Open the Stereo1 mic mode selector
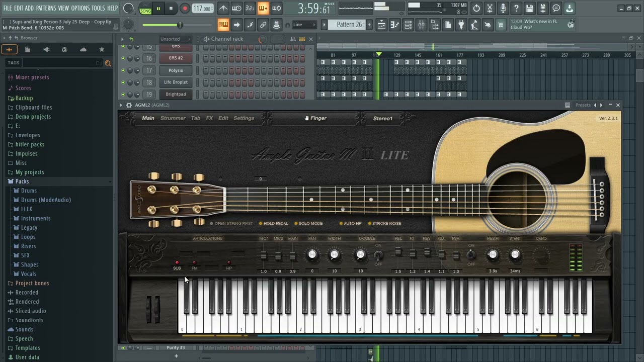 pyautogui.click(x=383, y=119)
